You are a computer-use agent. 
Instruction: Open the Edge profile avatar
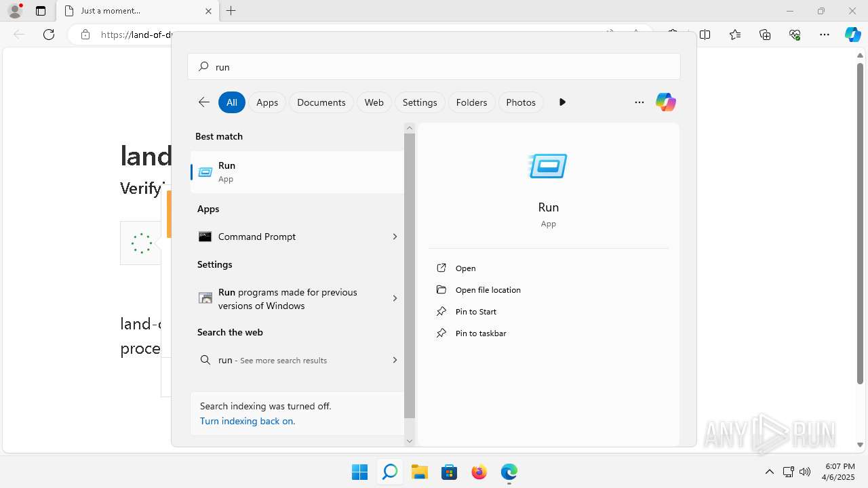pyautogui.click(x=14, y=11)
